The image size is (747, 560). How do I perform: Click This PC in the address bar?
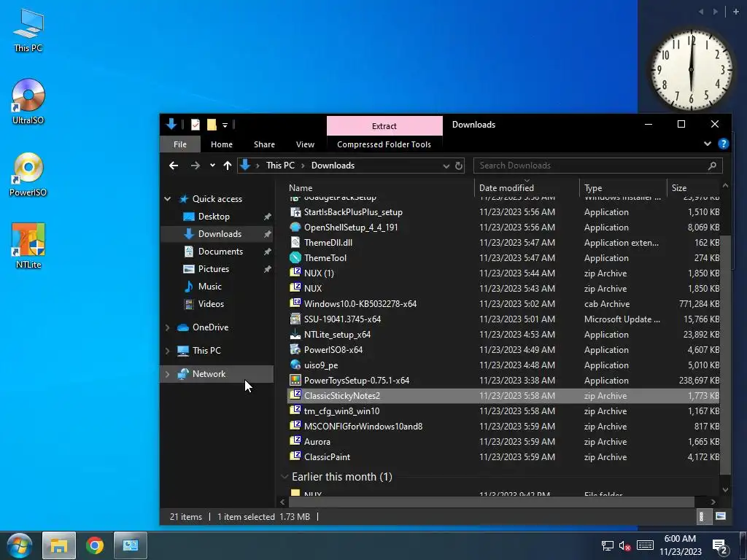[x=280, y=166]
